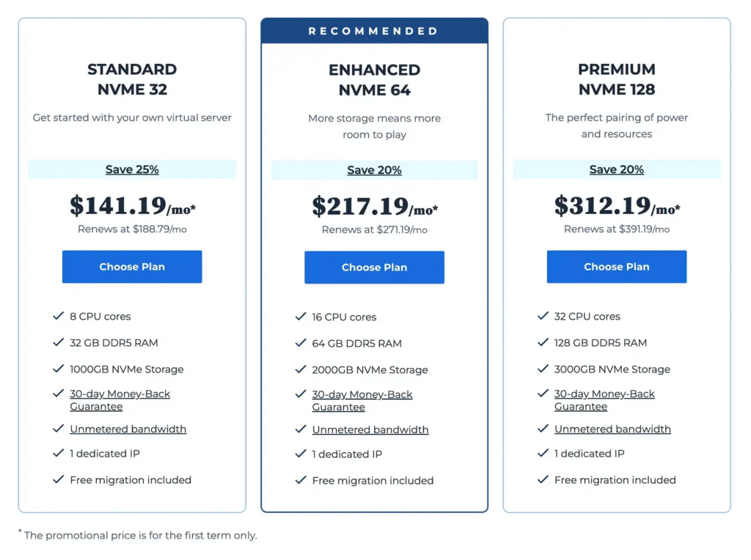The width and height of the screenshot is (751, 560).
Task: Open the Premium plan Save 20% link
Action: tap(616, 169)
